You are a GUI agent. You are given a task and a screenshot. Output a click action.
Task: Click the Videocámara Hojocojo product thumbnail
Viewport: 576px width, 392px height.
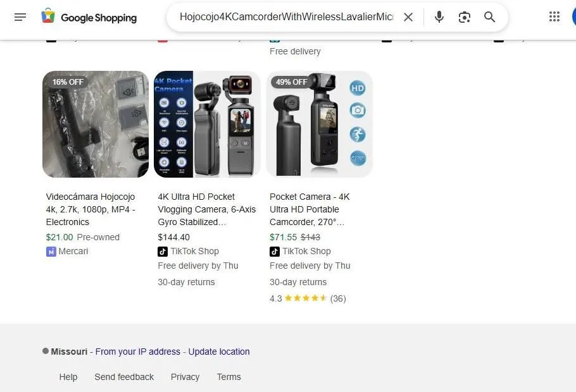pos(95,124)
